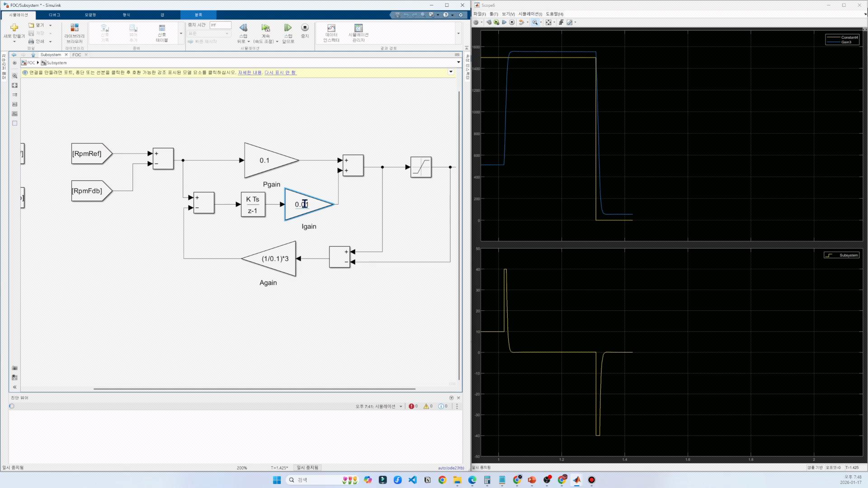Click the stop time input field
The width and height of the screenshot is (868, 488).
pos(221,25)
